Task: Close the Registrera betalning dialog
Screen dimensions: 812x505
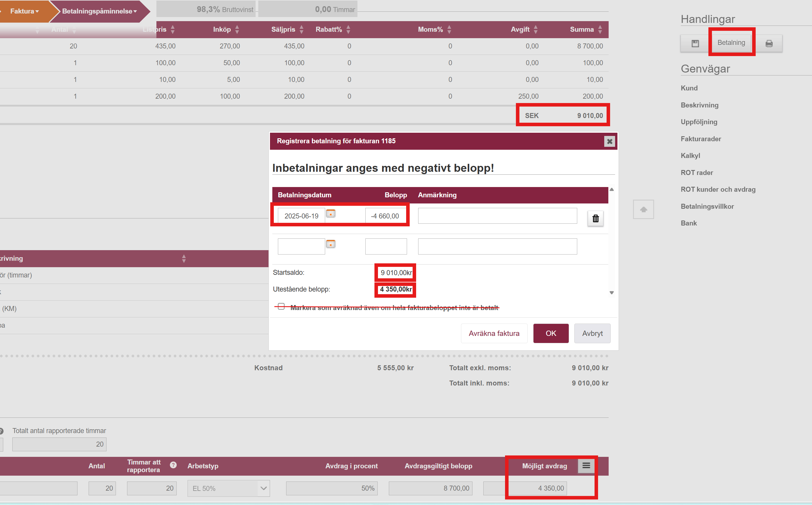Action: (x=610, y=141)
